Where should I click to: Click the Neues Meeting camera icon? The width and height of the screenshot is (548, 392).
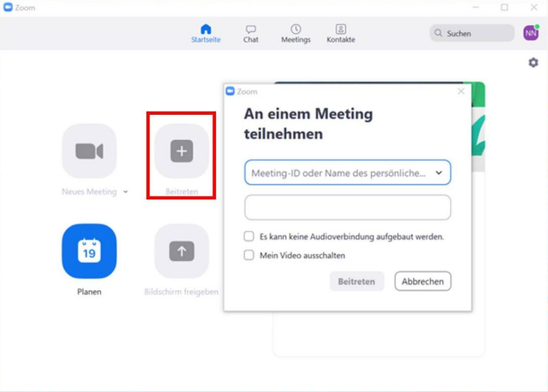tap(89, 151)
